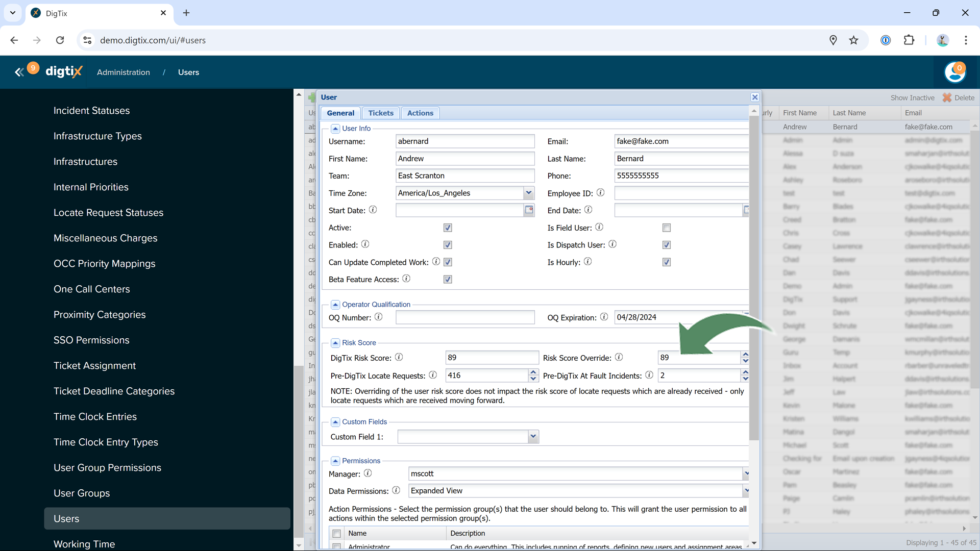Switch to the Tickets tab
The width and height of the screenshot is (980, 551).
pyautogui.click(x=381, y=113)
